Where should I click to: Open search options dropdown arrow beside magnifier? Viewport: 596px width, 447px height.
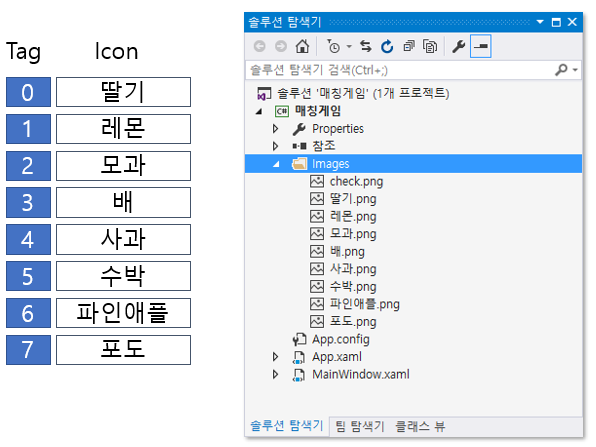[x=575, y=70]
